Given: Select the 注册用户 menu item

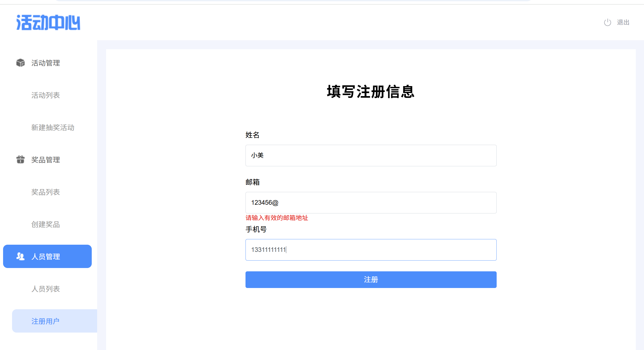Looking at the screenshot, I should coord(46,321).
